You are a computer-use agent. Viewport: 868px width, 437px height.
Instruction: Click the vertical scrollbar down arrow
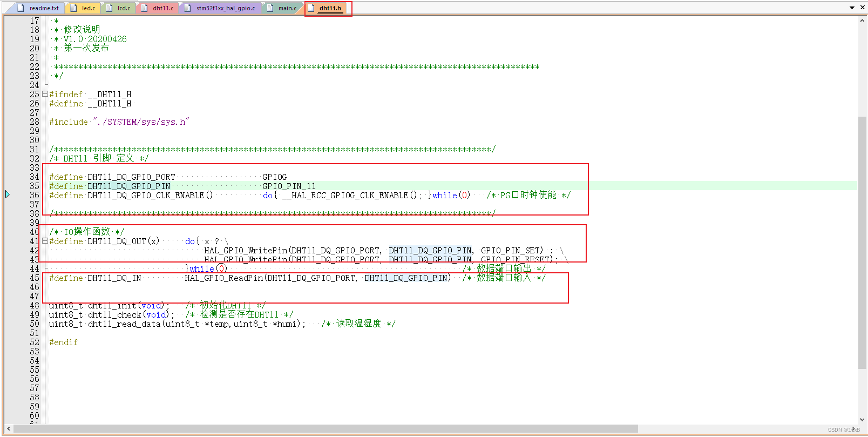click(862, 420)
